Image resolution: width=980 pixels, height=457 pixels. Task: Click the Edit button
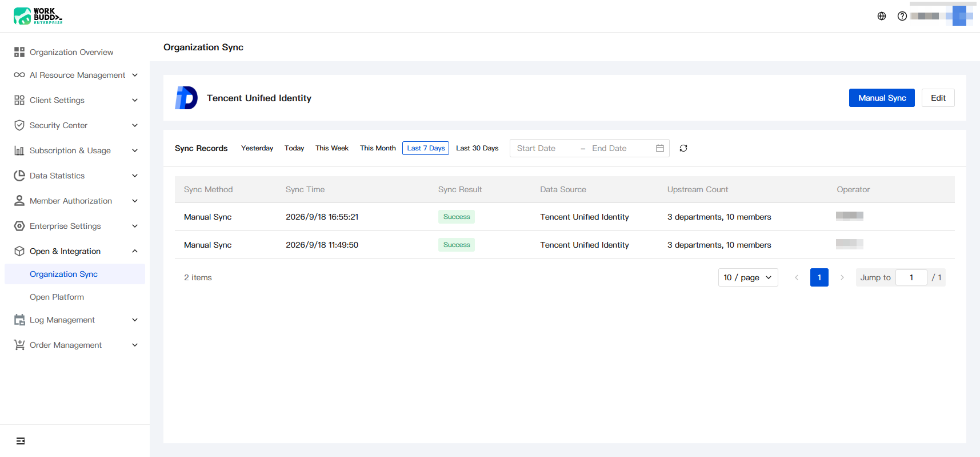[938, 98]
